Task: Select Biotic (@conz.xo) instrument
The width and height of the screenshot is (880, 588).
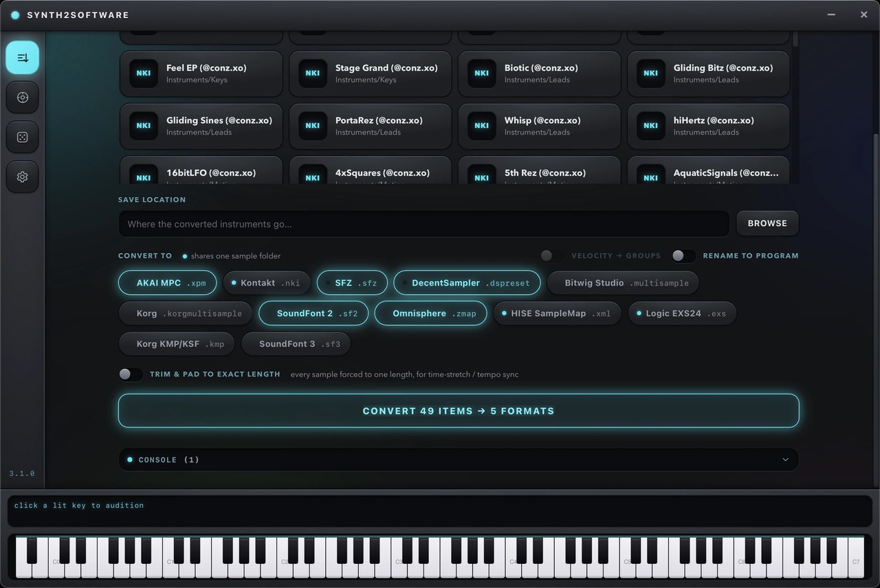Action: point(539,73)
